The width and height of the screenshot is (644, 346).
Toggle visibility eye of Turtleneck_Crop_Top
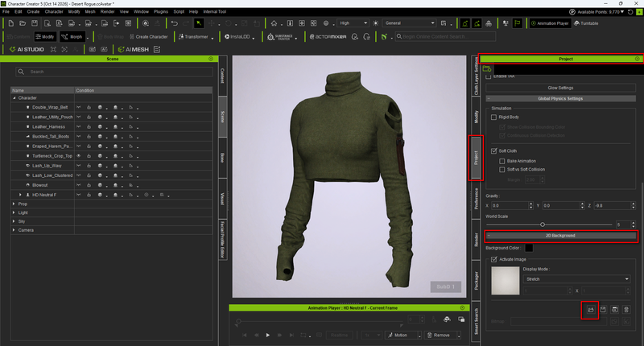pos(78,156)
